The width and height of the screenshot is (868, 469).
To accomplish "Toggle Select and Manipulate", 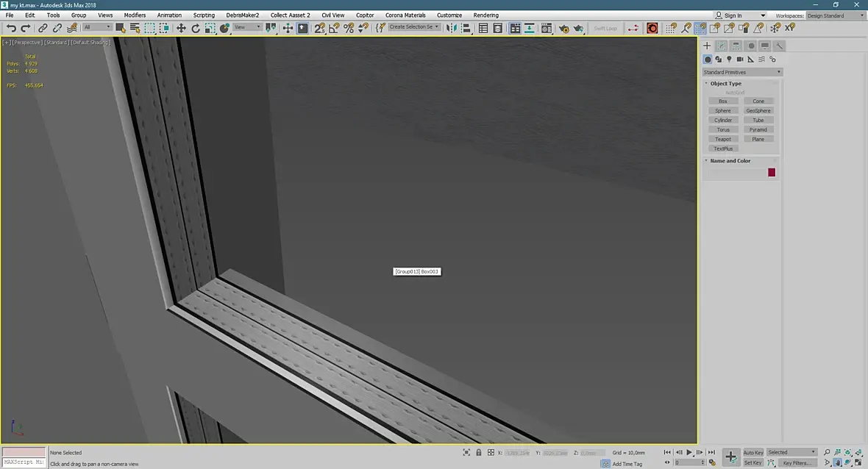I will coord(288,28).
